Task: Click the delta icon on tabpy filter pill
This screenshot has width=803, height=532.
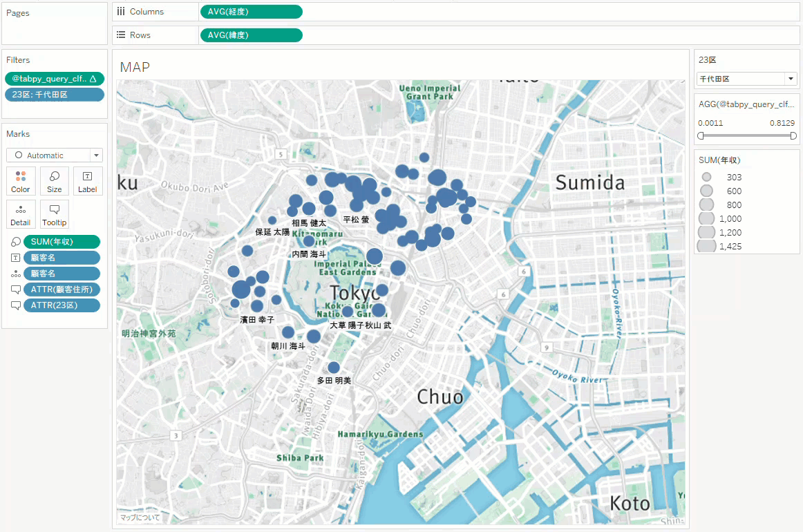Action: pyautogui.click(x=94, y=79)
